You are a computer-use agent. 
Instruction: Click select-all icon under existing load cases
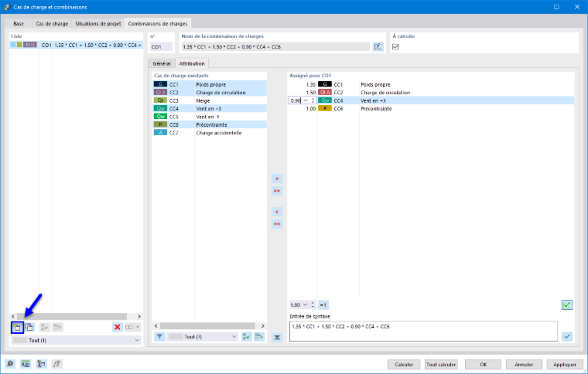246,337
